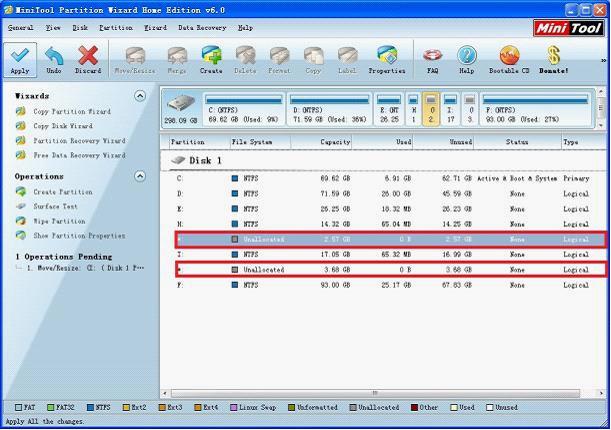Open the Data Recovery menu

(201, 28)
